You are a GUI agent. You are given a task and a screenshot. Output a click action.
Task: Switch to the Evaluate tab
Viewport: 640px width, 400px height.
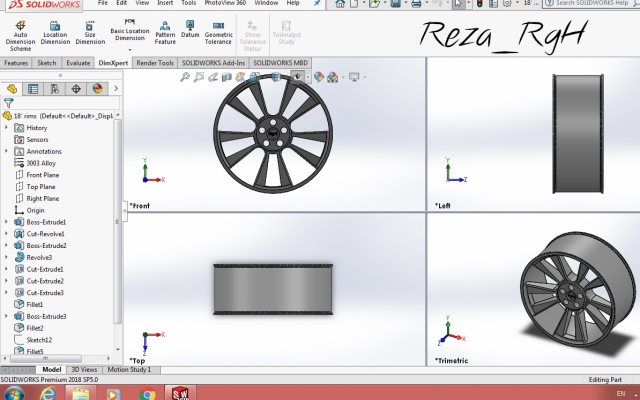tap(78, 63)
